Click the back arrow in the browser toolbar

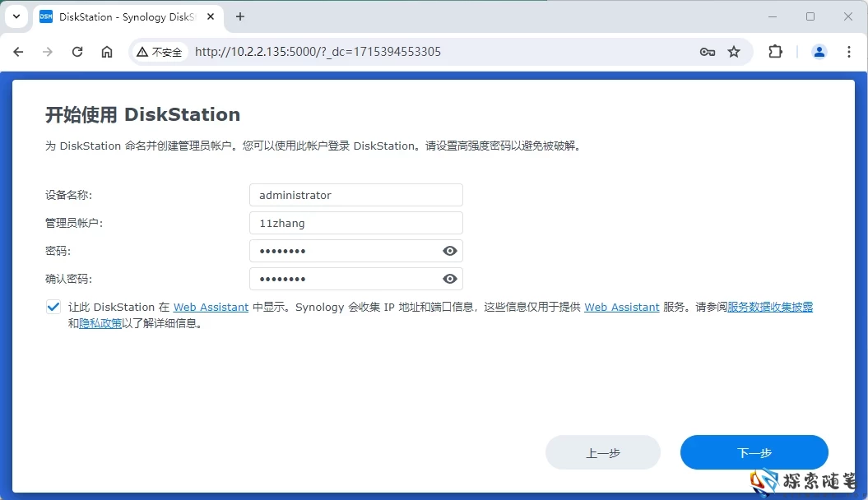(18, 51)
